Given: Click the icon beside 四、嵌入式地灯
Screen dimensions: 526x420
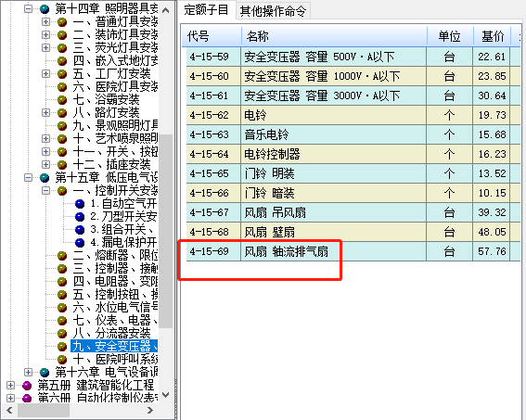Looking at the screenshot, I should coord(62,61).
